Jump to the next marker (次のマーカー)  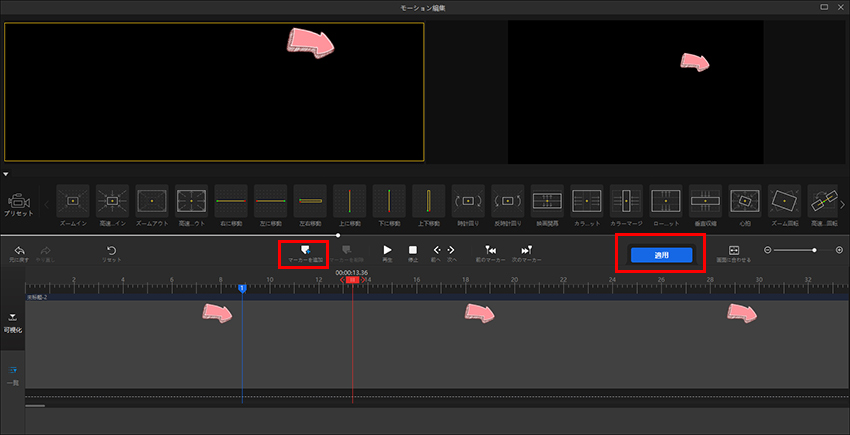527,250
